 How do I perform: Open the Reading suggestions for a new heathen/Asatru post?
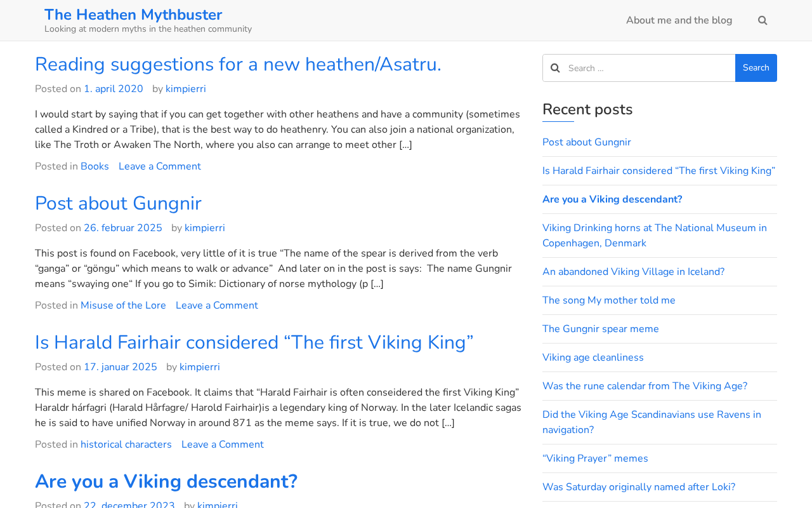[x=238, y=64]
